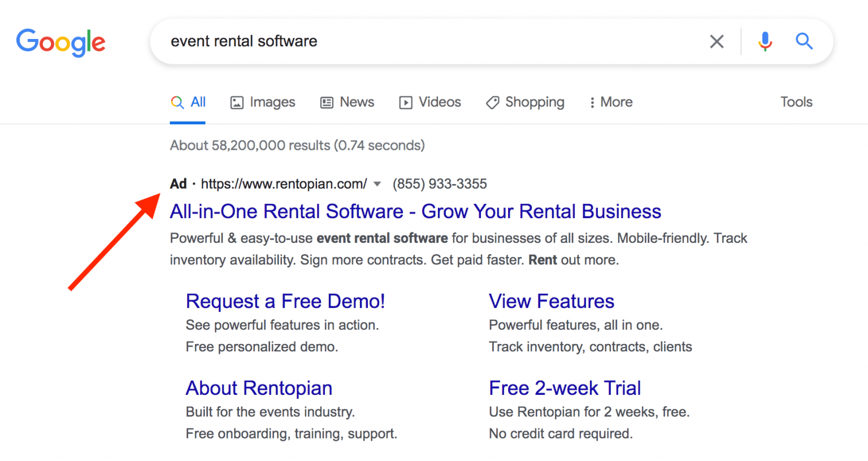
Task: Open the Free 2-week Trial sitelink
Action: pos(565,388)
